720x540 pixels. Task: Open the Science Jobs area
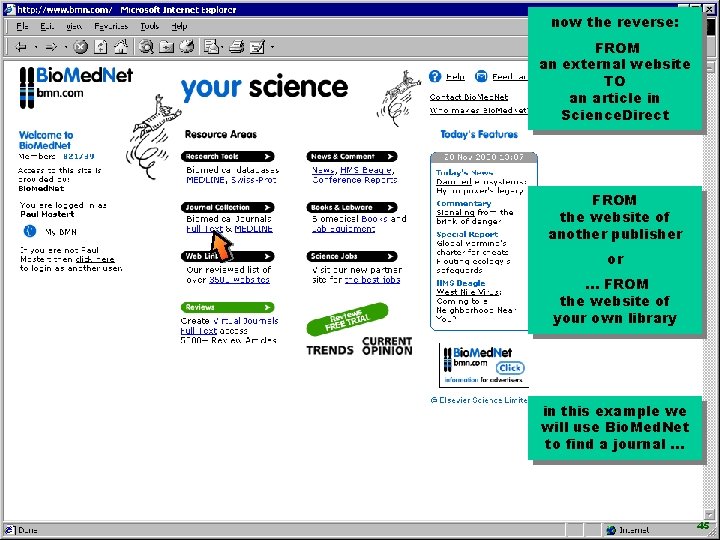tap(352, 256)
